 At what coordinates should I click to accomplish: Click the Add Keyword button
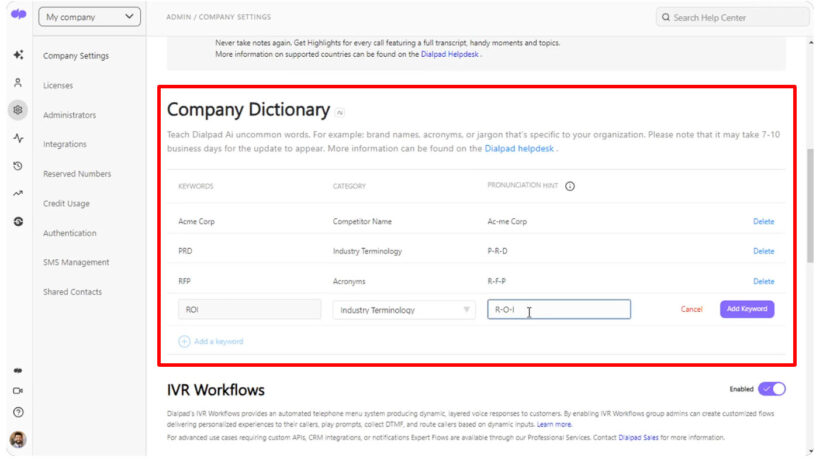[x=746, y=309]
